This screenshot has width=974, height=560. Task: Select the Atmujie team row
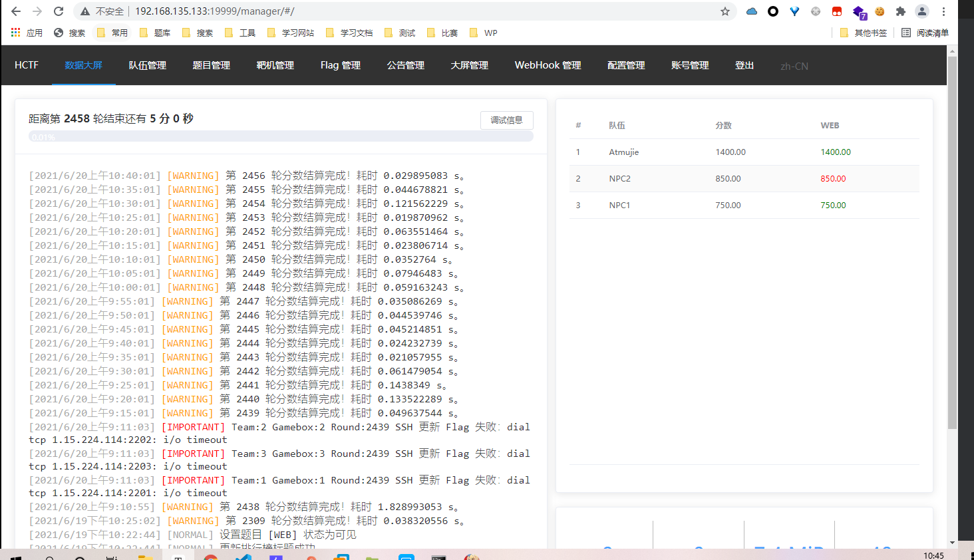pos(744,152)
